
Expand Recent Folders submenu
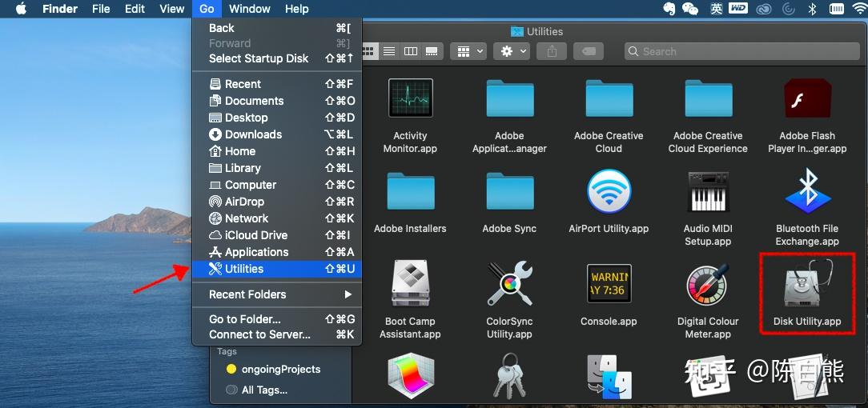(x=277, y=294)
